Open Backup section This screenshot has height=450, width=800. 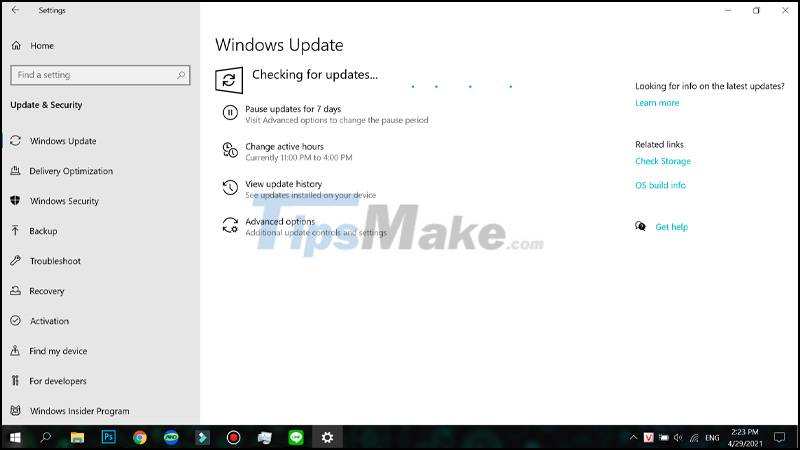point(43,231)
